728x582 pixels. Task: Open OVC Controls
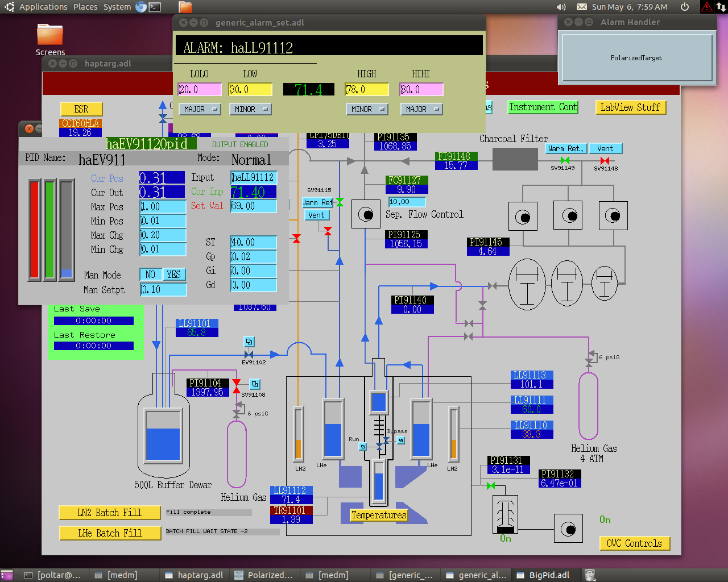pos(635,543)
